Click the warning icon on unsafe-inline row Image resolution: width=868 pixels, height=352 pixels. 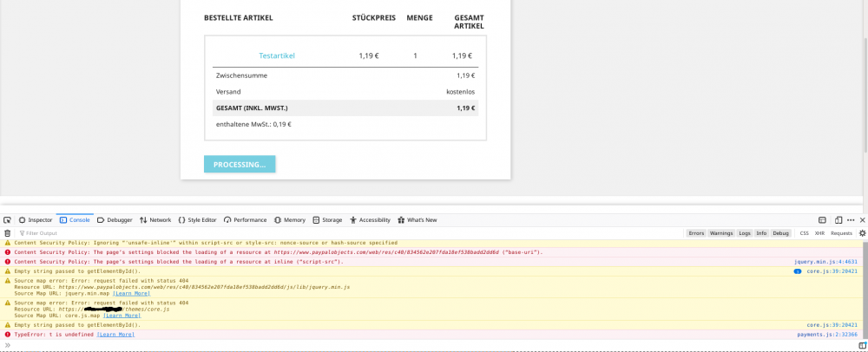pos(8,243)
